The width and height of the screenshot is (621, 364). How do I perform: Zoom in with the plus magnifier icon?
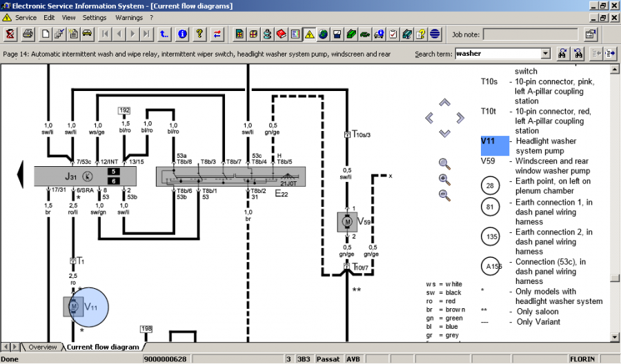point(444,179)
